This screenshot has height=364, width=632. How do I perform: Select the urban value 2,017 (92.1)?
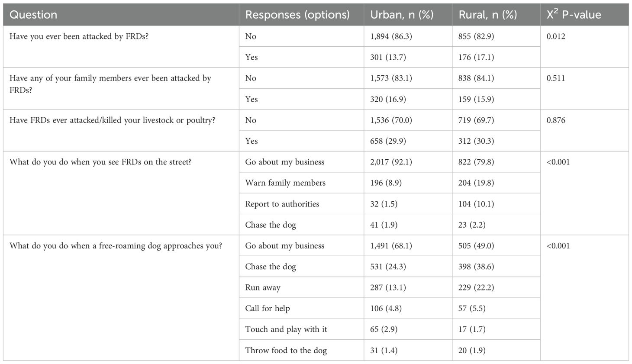pyautogui.click(x=391, y=162)
